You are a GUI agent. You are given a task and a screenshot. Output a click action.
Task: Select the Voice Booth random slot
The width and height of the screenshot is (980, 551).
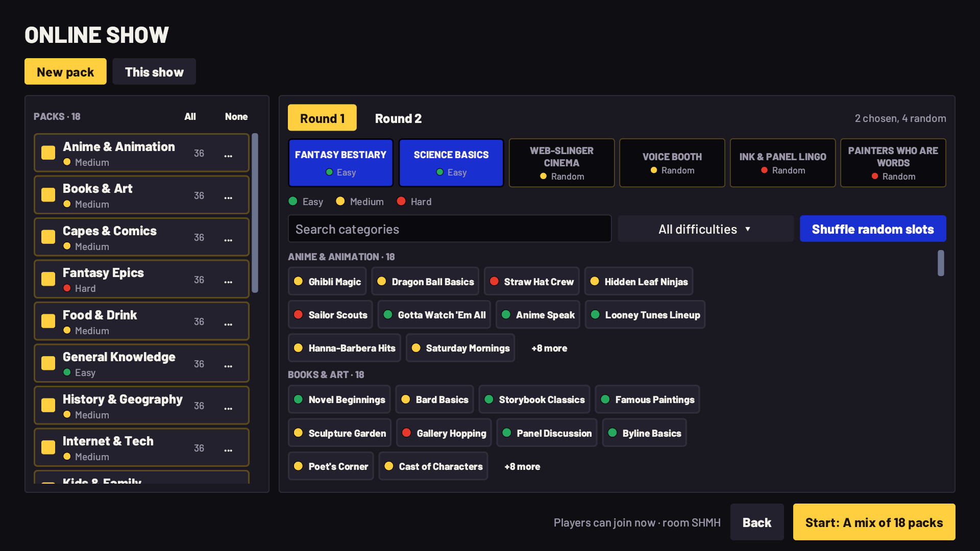[672, 163]
